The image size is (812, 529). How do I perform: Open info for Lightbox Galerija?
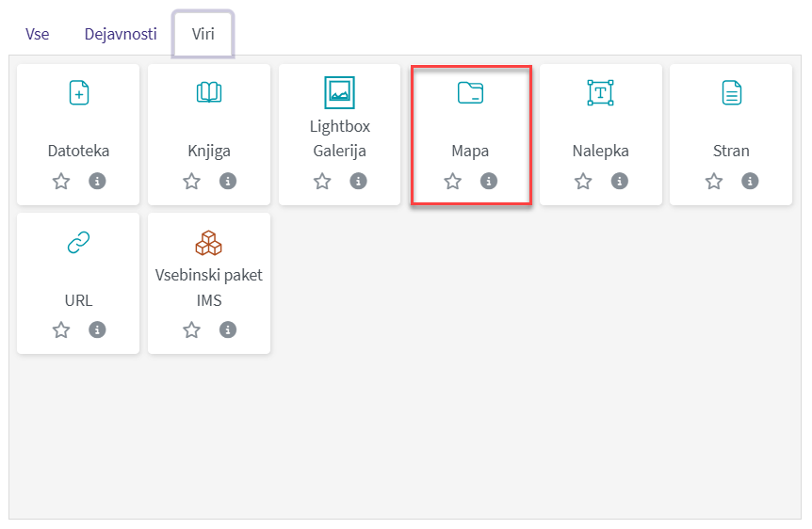click(x=358, y=182)
